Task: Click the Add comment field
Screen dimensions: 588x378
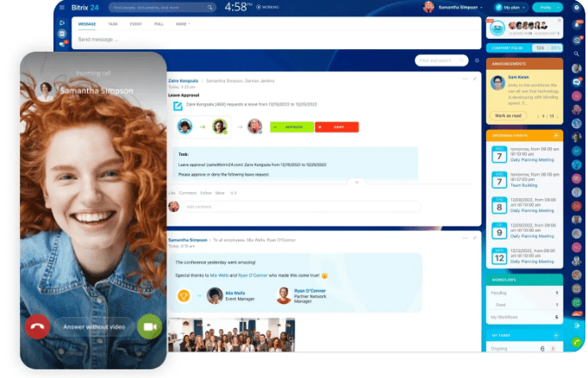Action: tap(301, 207)
